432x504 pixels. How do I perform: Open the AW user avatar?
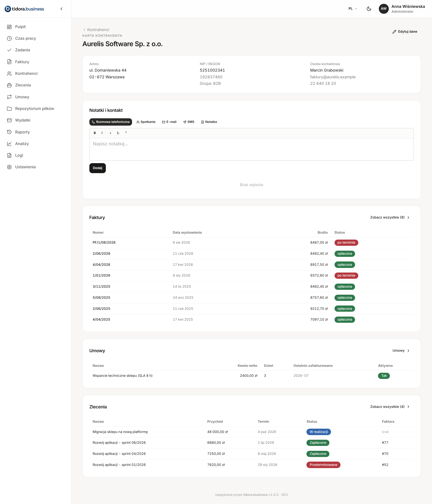click(x=384, y=9)
